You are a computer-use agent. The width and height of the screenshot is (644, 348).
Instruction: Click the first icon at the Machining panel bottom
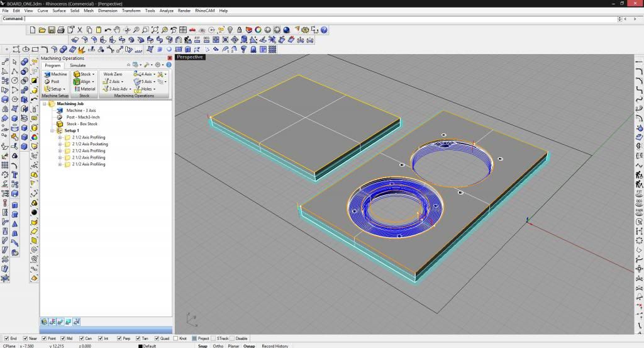(44, 322)
